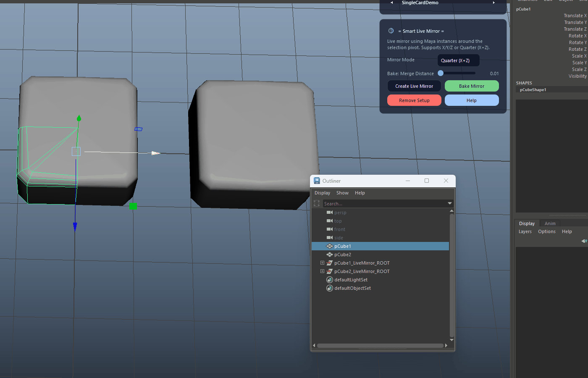Open the Mirror Mode Quarter (X+Z) dropdown
This screenshot has width=588, height=378.
(x=458, y=60)
